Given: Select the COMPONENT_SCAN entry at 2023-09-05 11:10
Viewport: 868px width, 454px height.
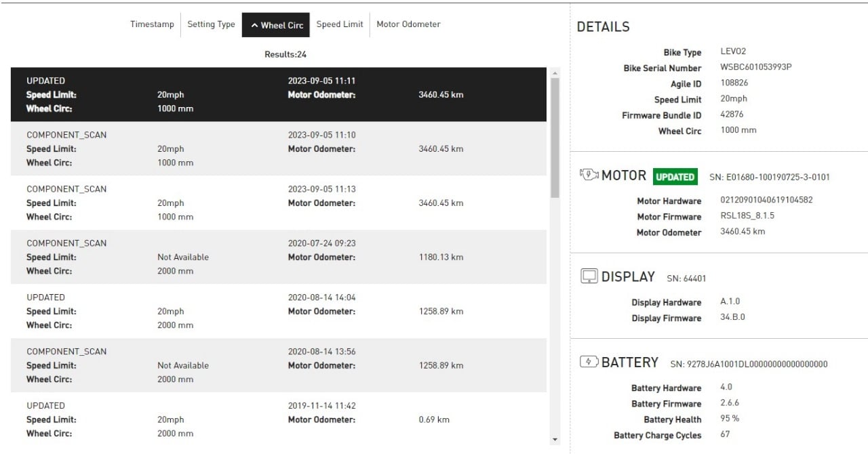Looking at the screenshot, I should [279, 148].
